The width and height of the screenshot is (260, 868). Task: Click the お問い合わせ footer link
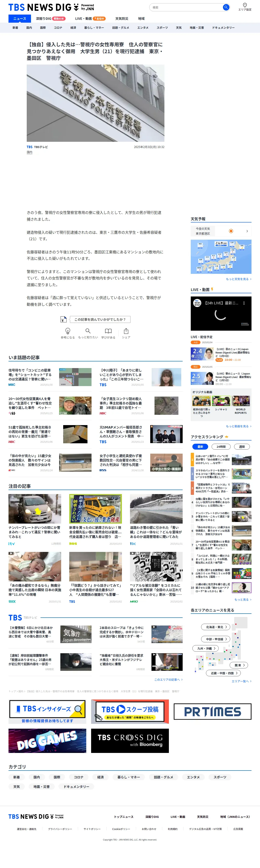pyautogui.click(x=149, y=829)
